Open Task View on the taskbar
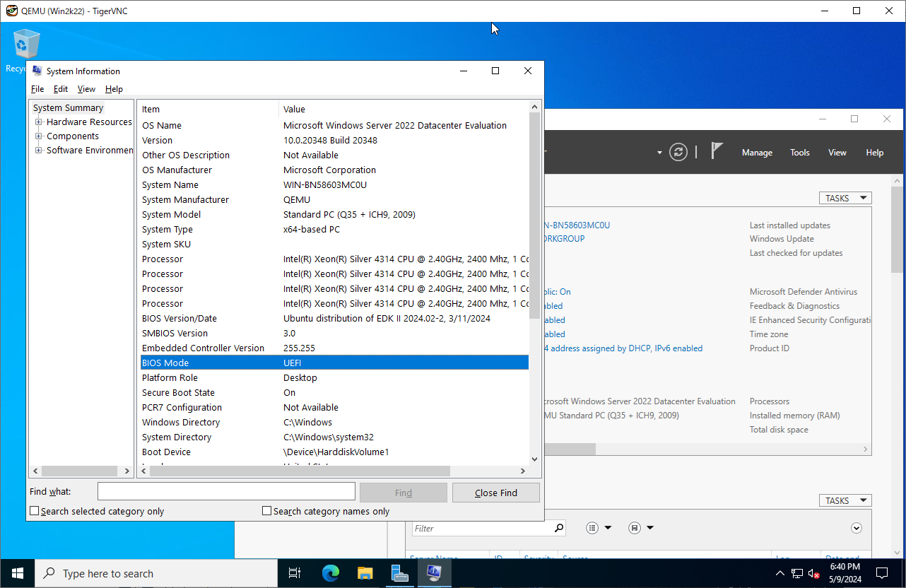The width and height of the screenshot is (906, 588). tap(295, 573)
